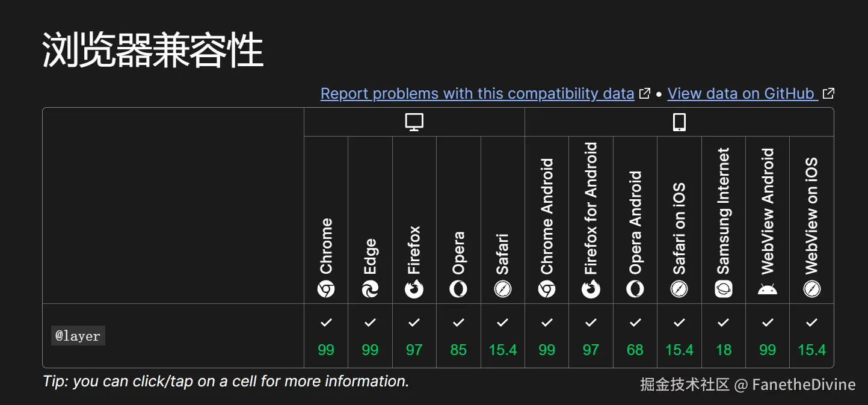Screen dimensions: 868x405
Task: Click the Samsung Internet icon
Action: coord(724,289)
